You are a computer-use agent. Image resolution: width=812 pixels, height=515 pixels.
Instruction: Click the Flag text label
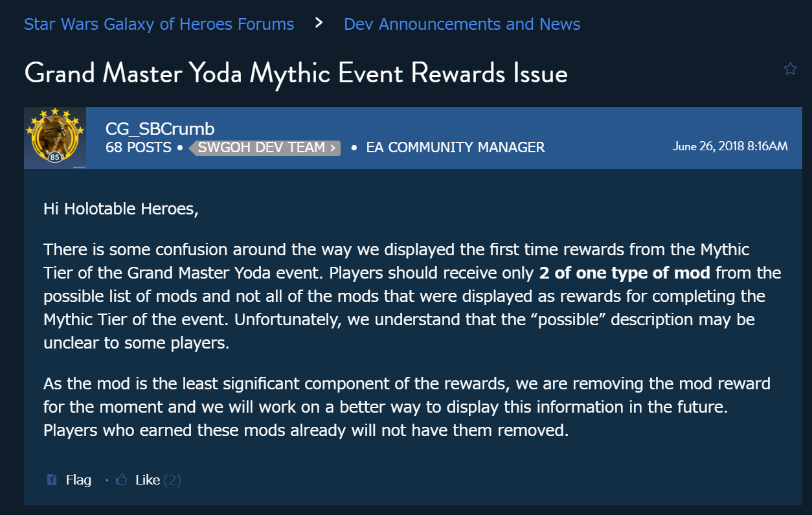78,480
